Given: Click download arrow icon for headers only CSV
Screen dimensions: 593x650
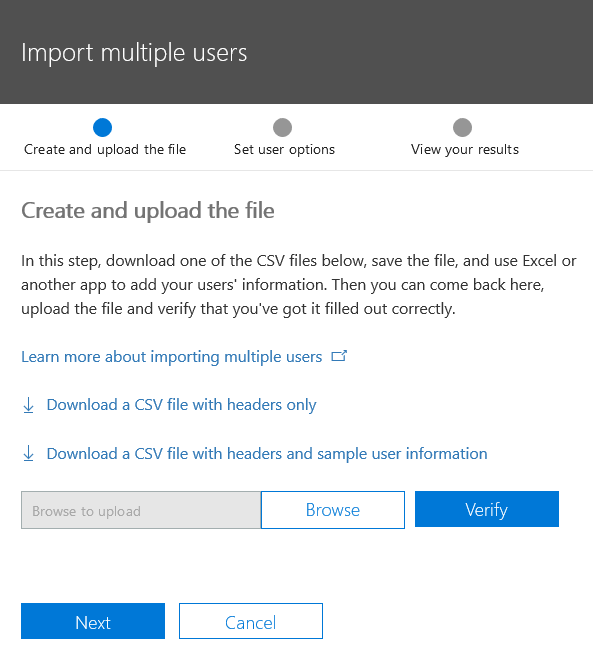Looking at the screenshot, I should click(x=29, y=405).
